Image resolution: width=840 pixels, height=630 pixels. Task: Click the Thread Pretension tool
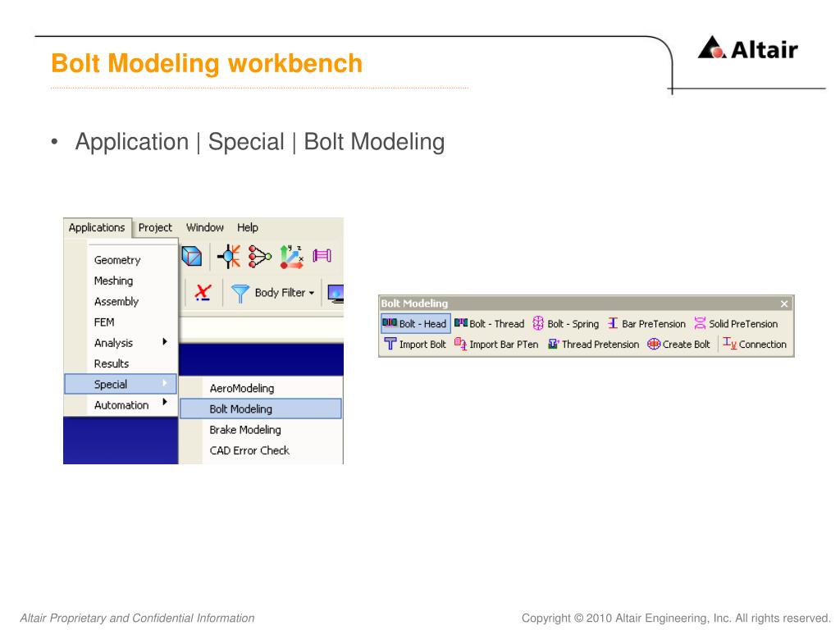click(x=593, y=344)
